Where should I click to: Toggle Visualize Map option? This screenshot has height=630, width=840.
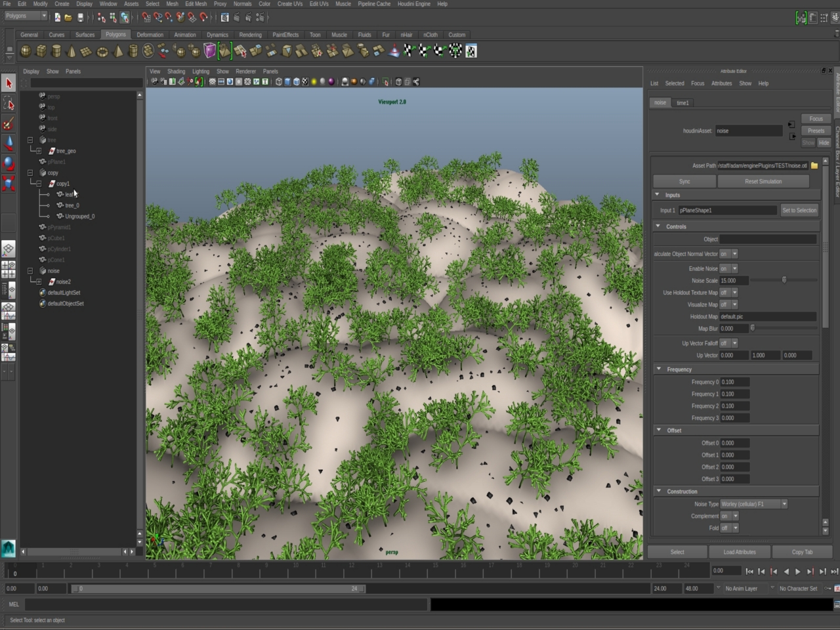[x=728, y=304]
